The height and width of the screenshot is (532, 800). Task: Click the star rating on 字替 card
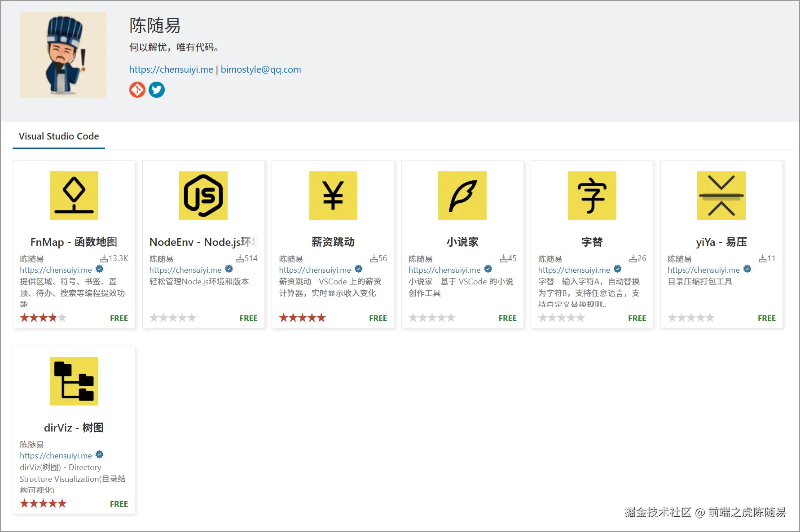click(x=562, y=318)
